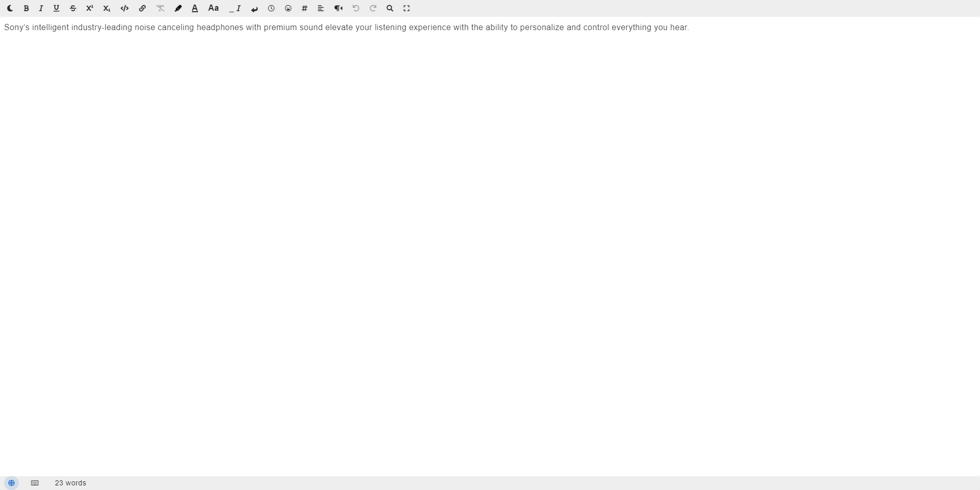Underline the selected text
Viewport: 980px width, 490px height.
pos(56,8)
